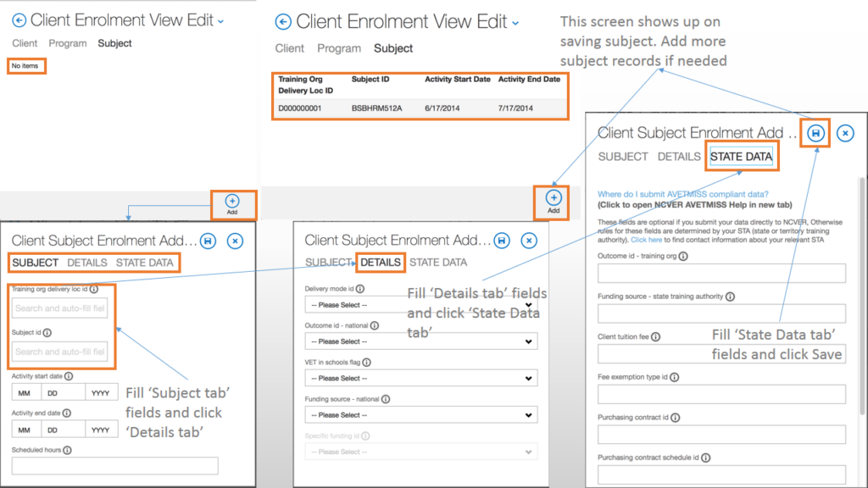Show info for Funding source - state training authority
868x488 pixels.
point(729,297)
